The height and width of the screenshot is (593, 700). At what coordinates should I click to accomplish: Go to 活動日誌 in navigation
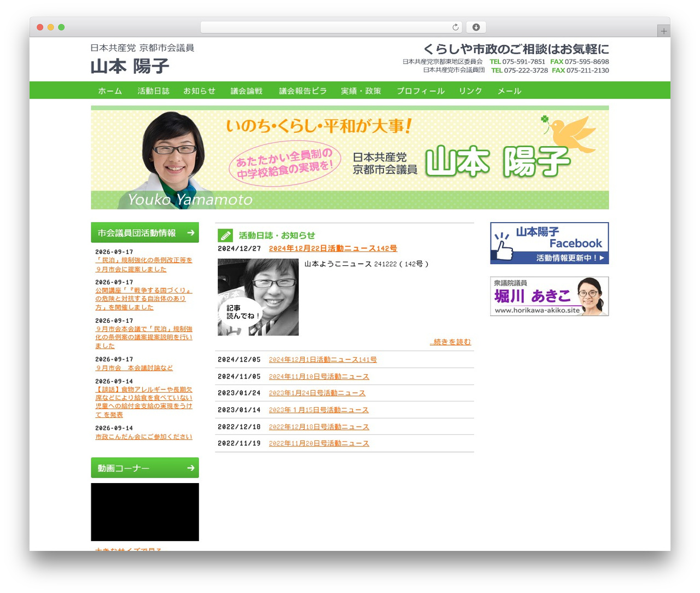pos(154,91)
